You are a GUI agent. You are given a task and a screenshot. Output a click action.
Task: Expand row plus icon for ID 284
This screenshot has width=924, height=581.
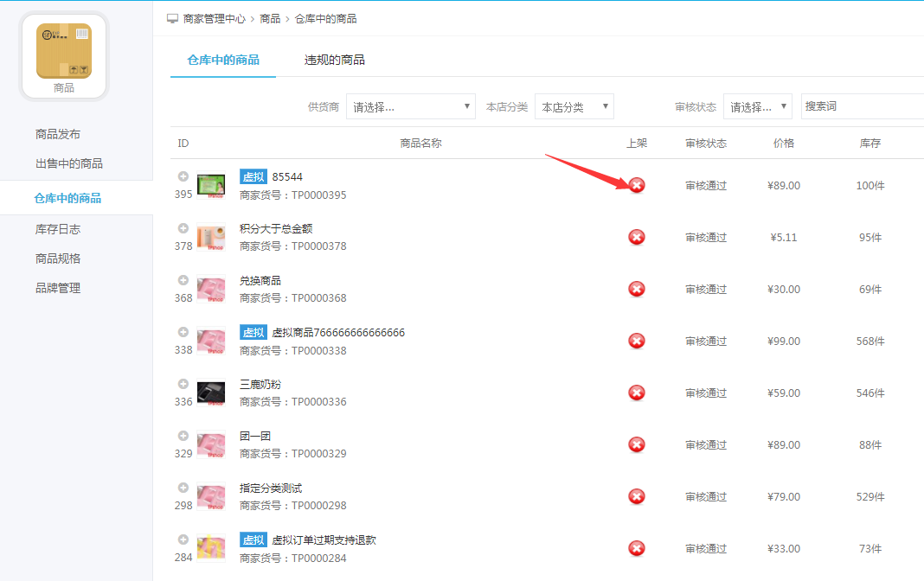(183, 539)
